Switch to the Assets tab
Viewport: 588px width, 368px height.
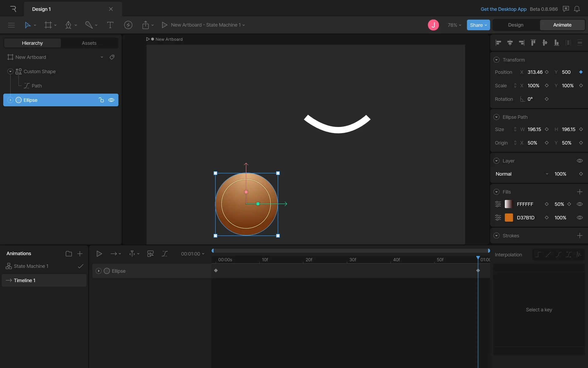coord(89,43)
